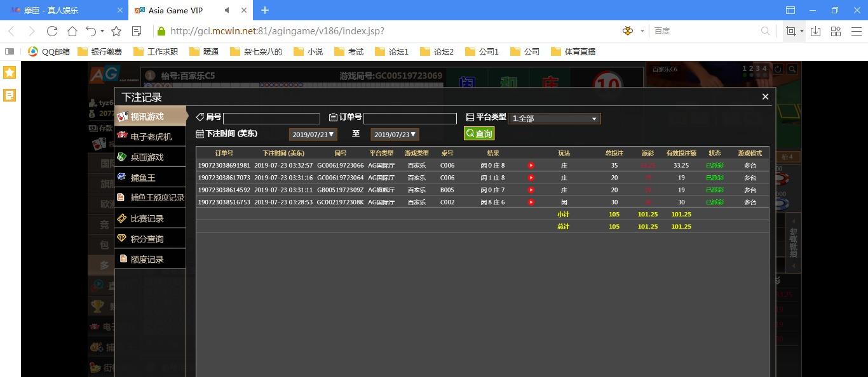Click the address bar URL
Screen dimensions: 868x377
pyautogui.click(x=277, y=31)
